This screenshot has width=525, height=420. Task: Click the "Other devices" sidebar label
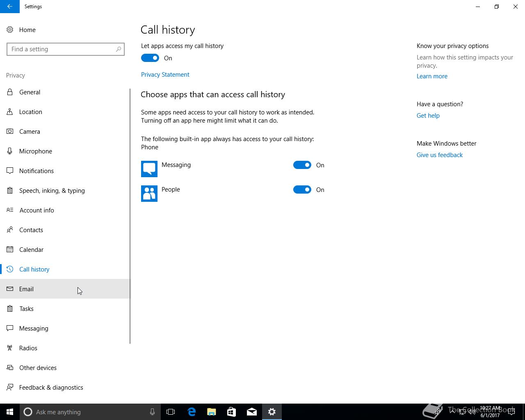coord(38,368)
